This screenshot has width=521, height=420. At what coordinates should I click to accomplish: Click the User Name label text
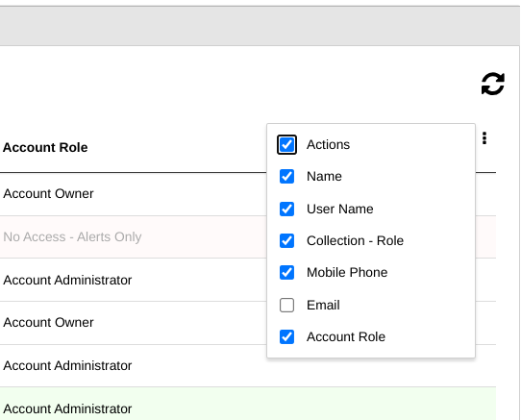pyautogui.click(x=340, y=209)
